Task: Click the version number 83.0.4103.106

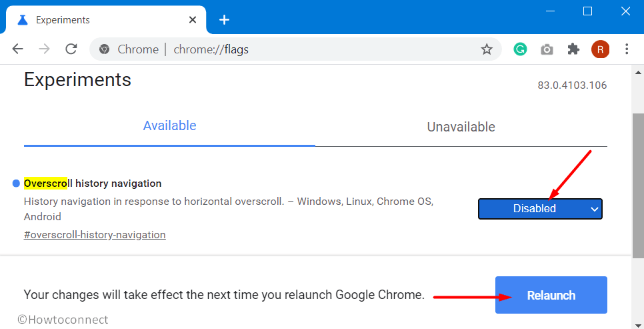Action: [572, 85]
